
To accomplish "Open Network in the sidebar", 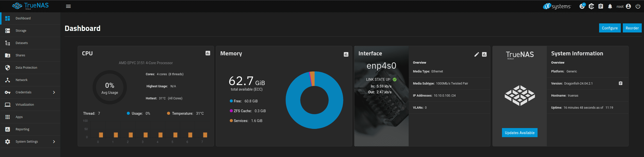I will 31,80.
